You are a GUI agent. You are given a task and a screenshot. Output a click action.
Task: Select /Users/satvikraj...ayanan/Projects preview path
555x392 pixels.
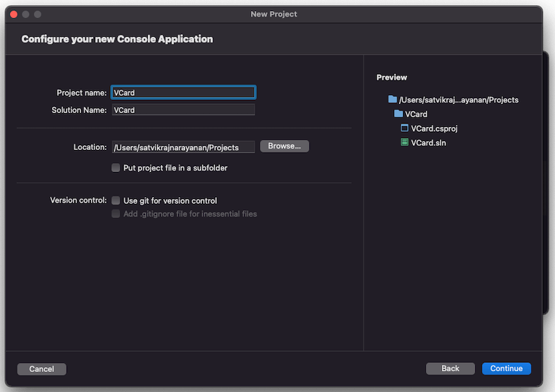tap(459, 100)
